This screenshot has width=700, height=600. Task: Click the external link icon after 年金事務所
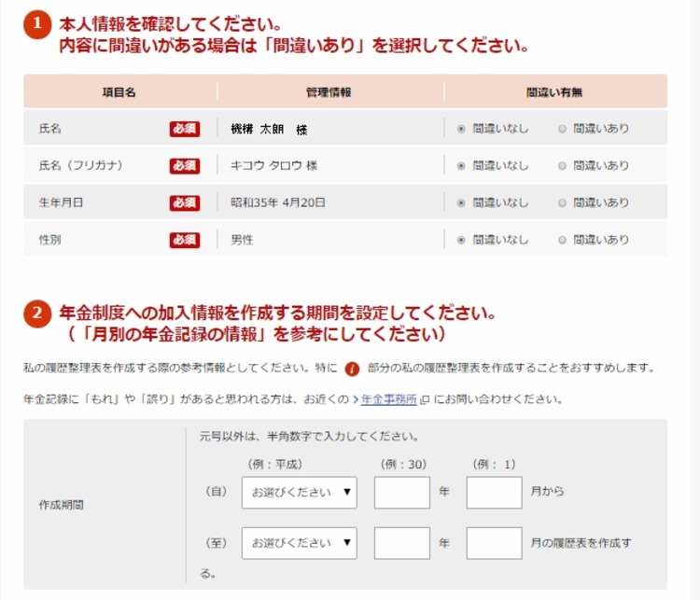click(x=424, y=399)
